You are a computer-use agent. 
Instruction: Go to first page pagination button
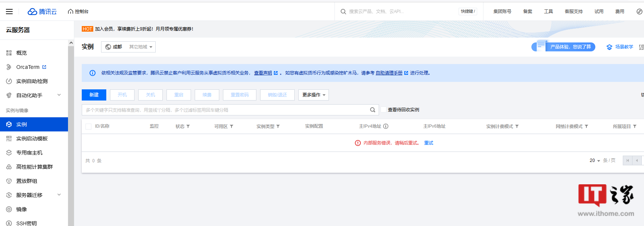pyautogui.click(x=628, y=160)
